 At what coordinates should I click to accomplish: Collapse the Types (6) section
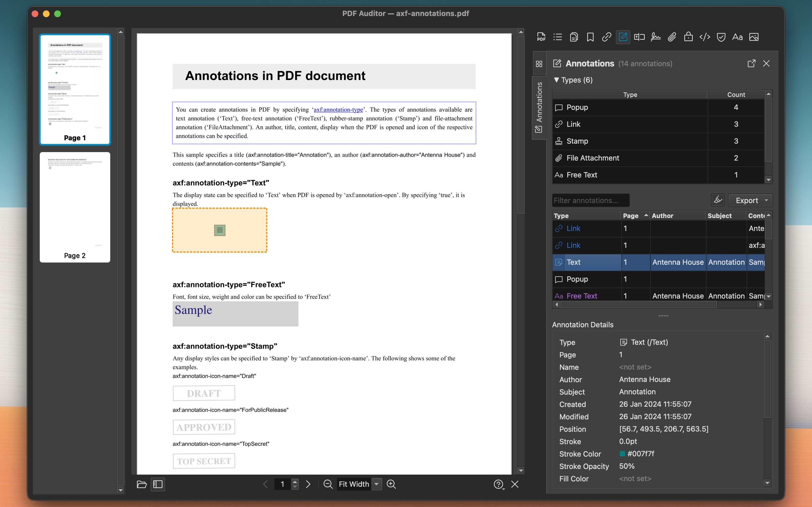click(x=556, y=80)
